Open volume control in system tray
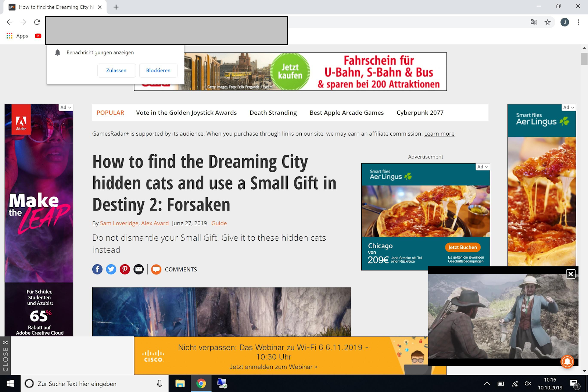The height and width of the screenshot is (392, 588). point(528,384)
